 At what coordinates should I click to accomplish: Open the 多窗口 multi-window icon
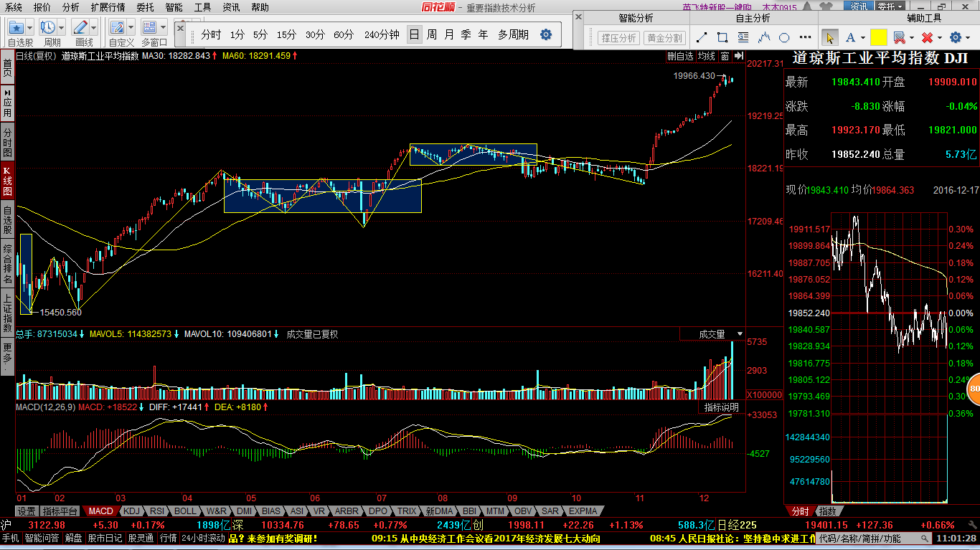coord(150,27)
